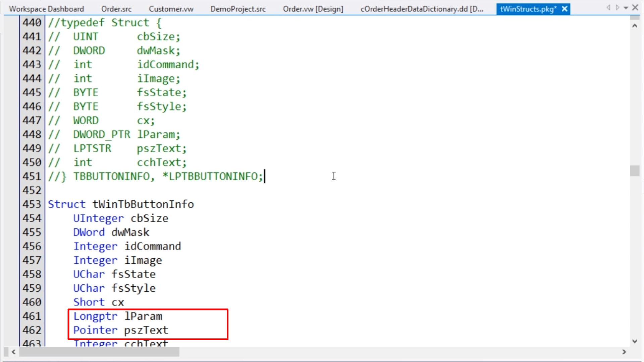Image resolution: width=644 pixels, height=362 pixels.
Task: Open the active files dropdown arrow
Action: [626, 8]
